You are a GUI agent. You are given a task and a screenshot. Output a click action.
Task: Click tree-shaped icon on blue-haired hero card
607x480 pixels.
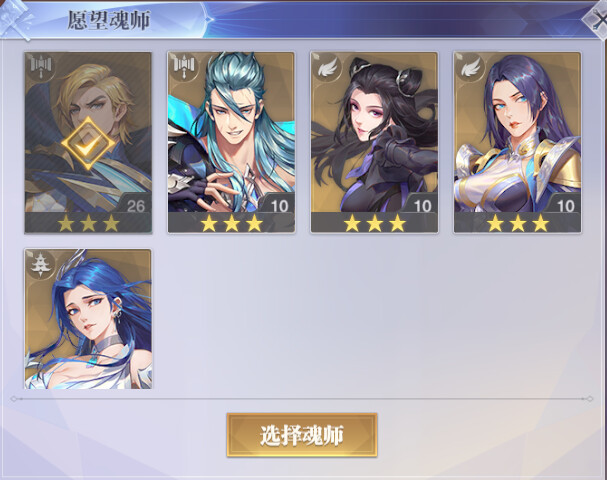[x=41, y=264]
